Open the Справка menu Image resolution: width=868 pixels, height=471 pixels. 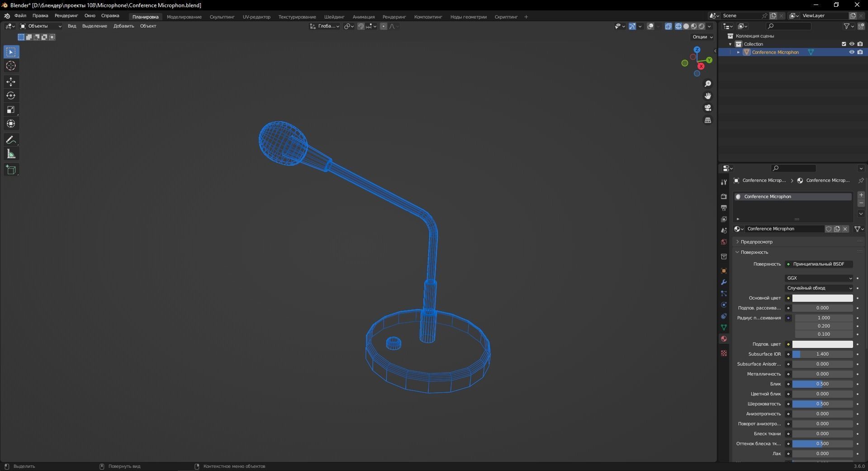110,16
